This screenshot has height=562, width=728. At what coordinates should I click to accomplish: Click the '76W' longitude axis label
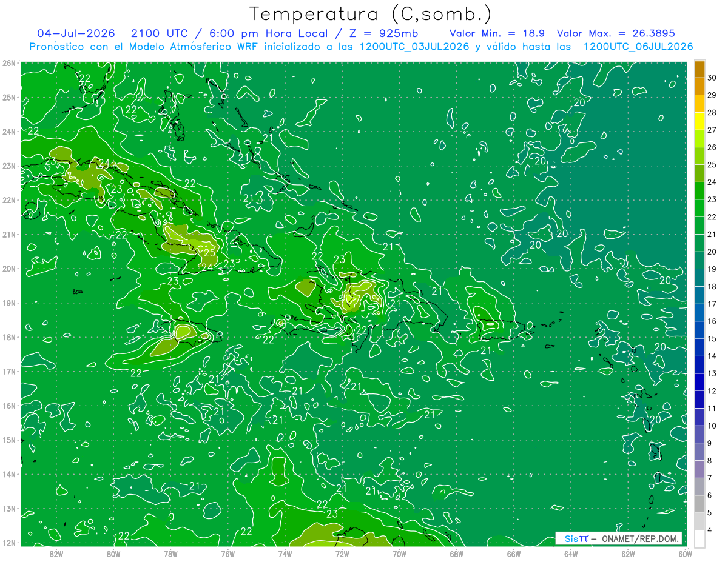227,554
